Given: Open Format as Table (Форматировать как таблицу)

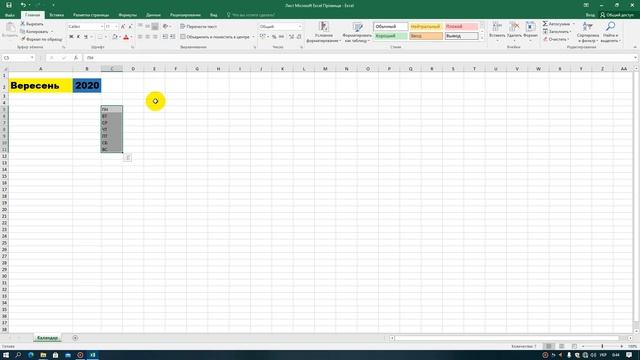Looking at the screenshot, I should (357, 32).
